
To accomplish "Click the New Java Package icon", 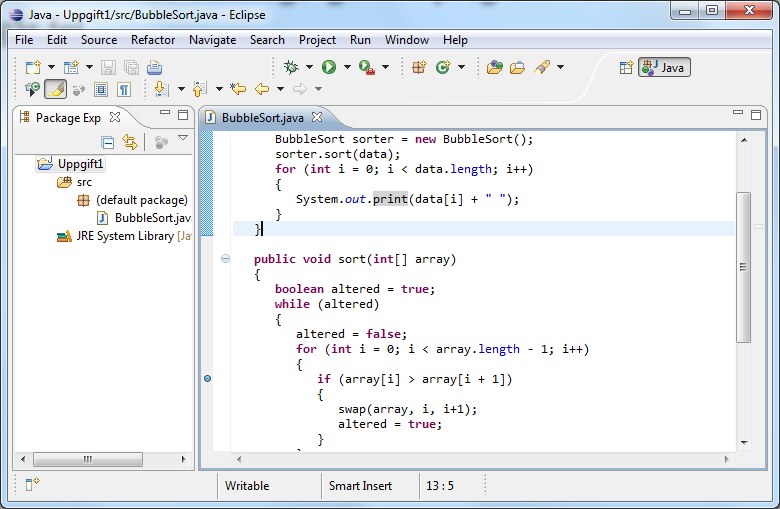I will [419, 67].
